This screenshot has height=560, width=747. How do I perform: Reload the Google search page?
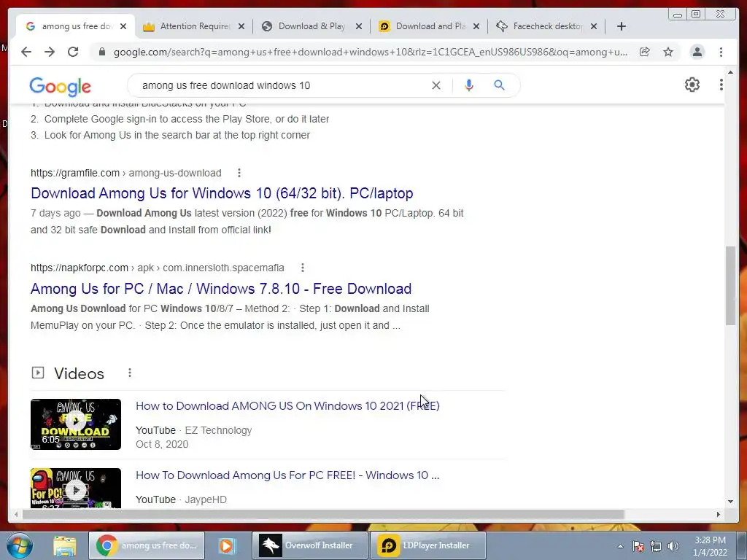tap(73, 52)
